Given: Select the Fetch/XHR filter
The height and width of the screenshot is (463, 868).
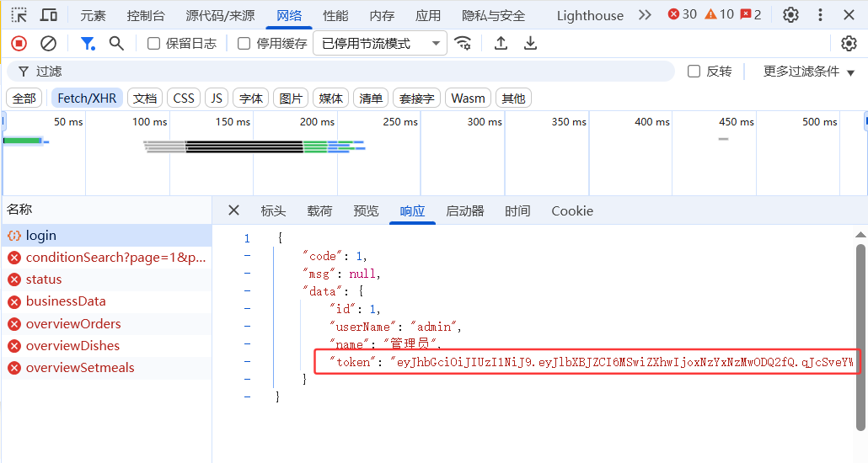Looking at the screenshot, I should (x=87, y=98).
